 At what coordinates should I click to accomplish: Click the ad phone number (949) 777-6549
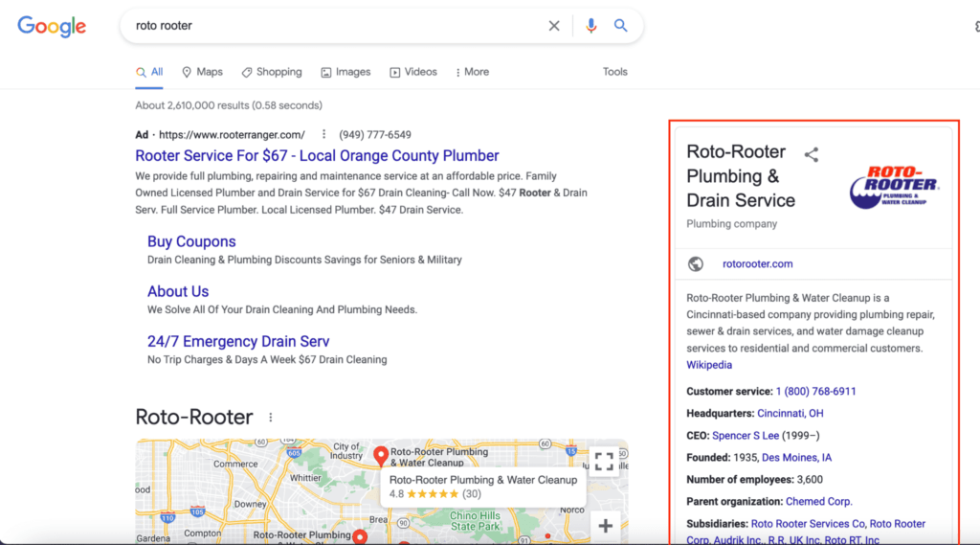click(x=375, y=134)
